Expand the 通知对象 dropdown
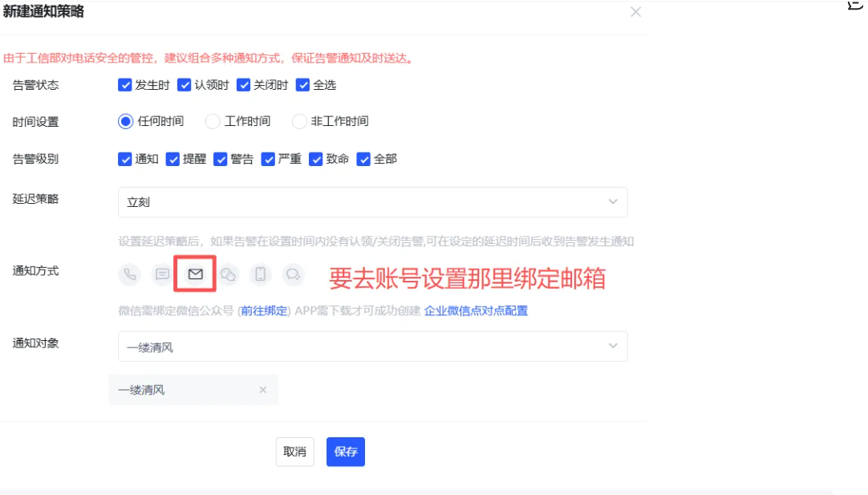This screenshot has height=495, width=868. tap(372, 347)
